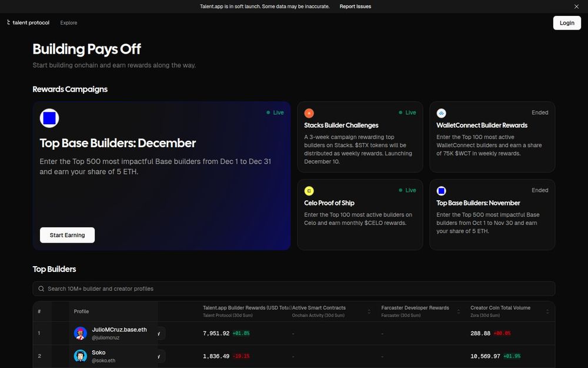
Task: Click the @soko.eth handle
Action: [103, 360]
